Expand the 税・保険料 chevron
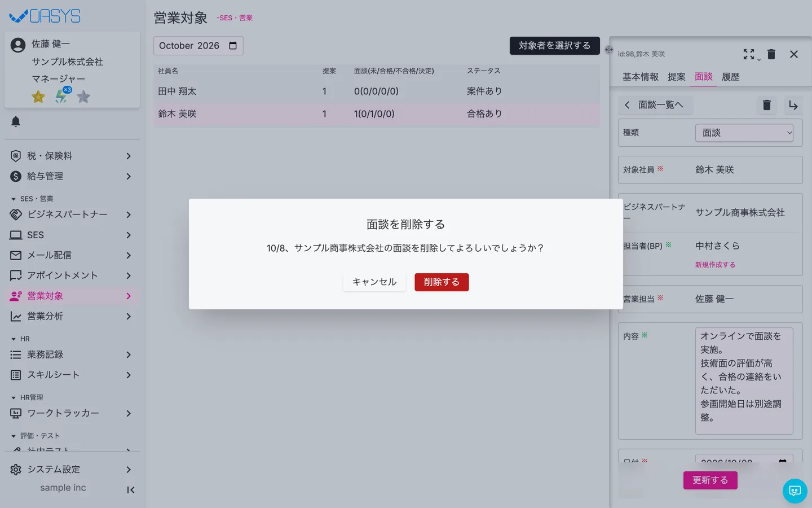This screenshot has height=508, width=812. point(129,156)
